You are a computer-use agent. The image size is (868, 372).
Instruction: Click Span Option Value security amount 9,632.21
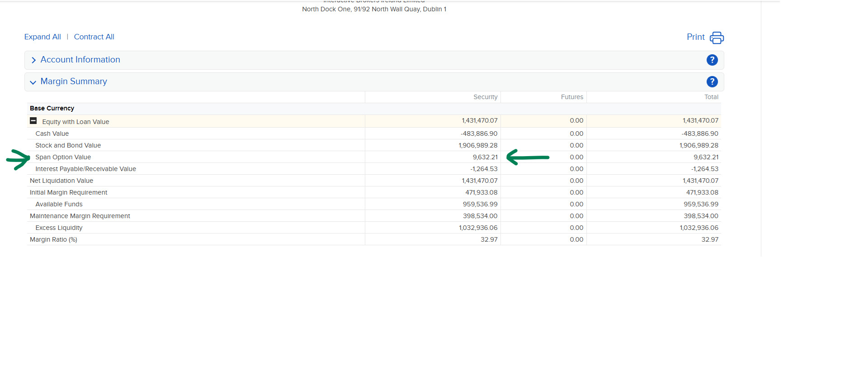[x=485, y=157]
